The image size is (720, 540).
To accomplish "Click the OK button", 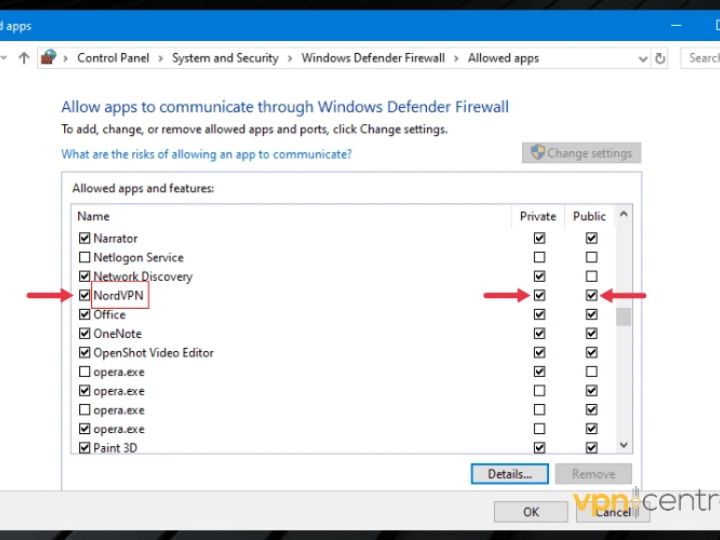I will (531, 512).
